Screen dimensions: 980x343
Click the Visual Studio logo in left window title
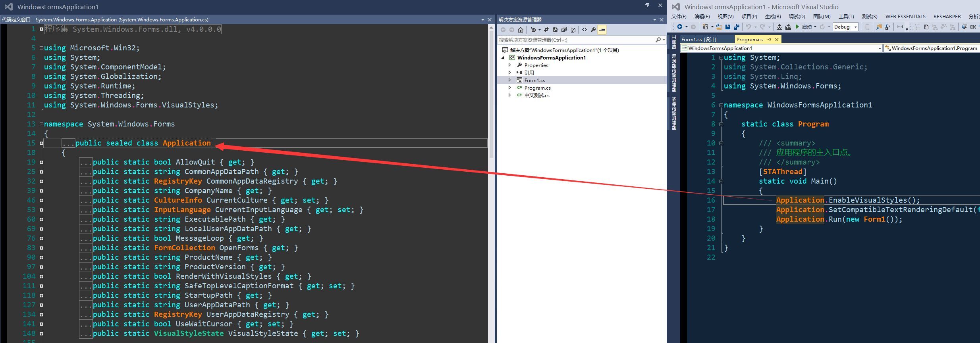click(8, 7)
